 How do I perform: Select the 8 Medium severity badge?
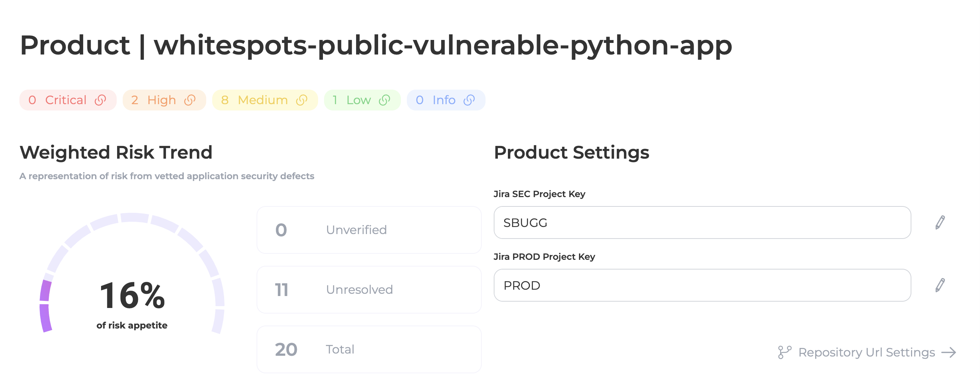tap(265, 100)
